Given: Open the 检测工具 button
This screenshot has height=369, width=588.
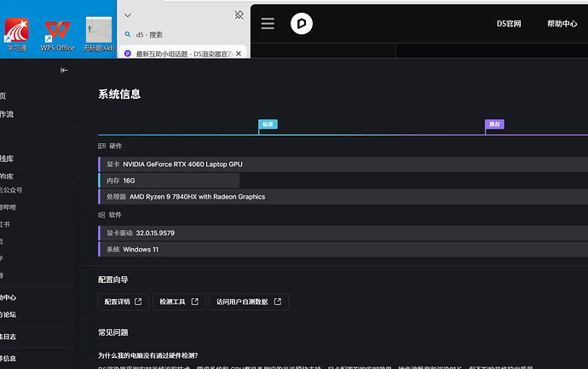Looking at the screenshot, I should (x=179, y=302).
